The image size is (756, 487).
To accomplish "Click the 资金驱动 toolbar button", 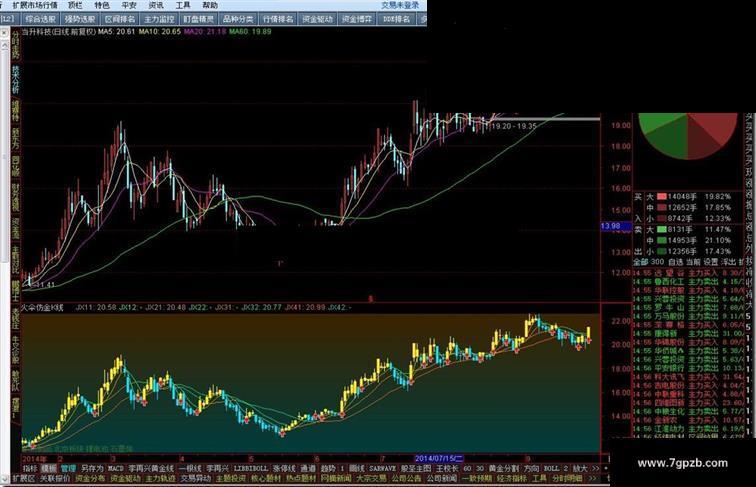I will 317,19.
